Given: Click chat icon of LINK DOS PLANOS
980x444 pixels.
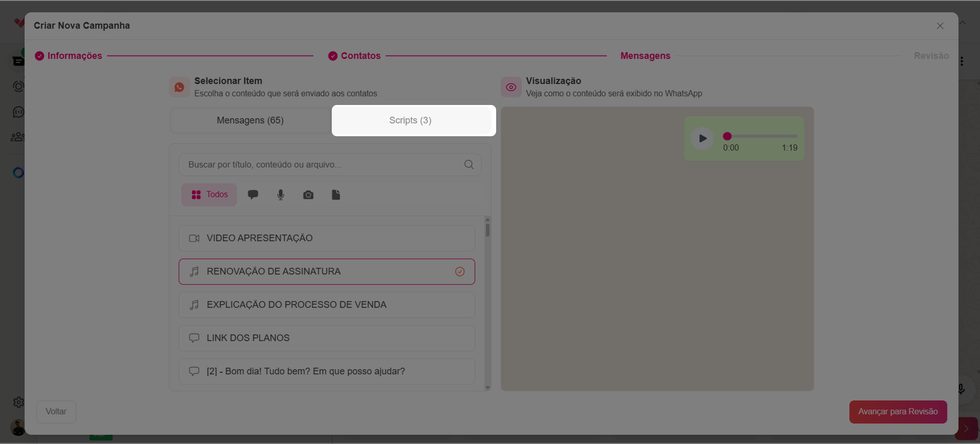Looking at the screenshot, I should click(x=194, y=338).
